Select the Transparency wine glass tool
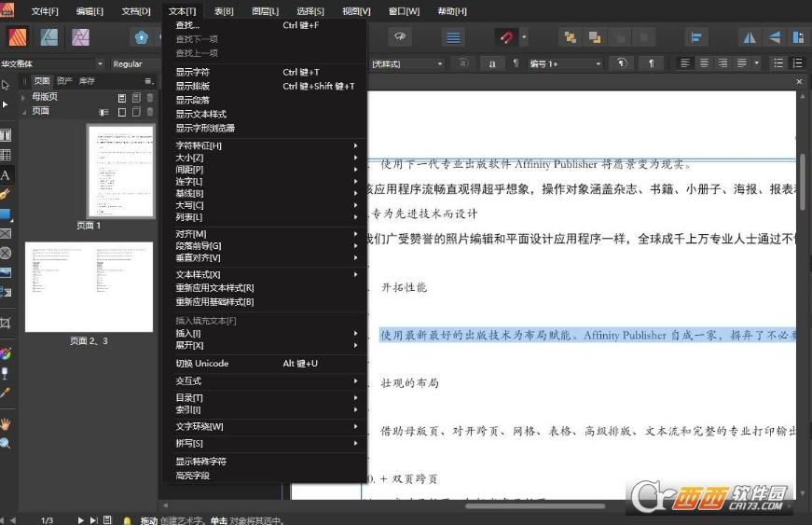Screen dimensions: 812x525 [6, 373]
